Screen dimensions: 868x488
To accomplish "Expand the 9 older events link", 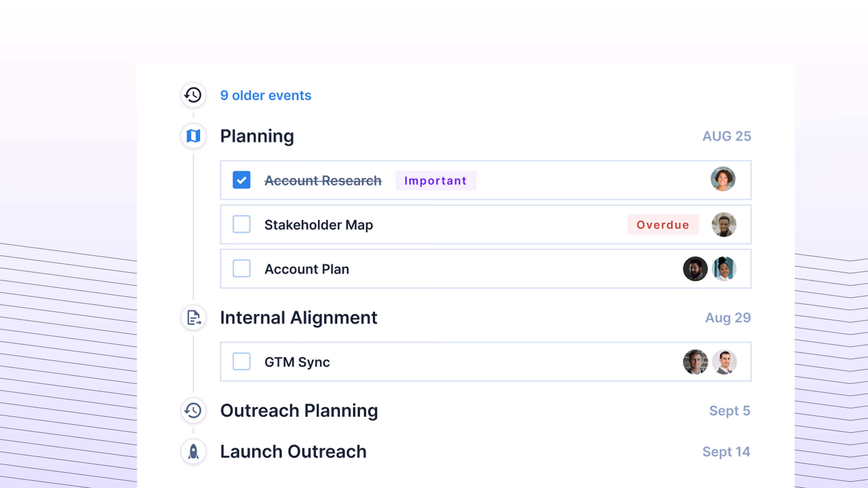I will click(265, 95).
